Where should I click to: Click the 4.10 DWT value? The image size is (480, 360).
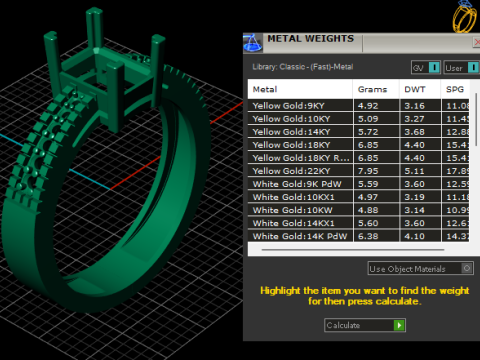point(414,236)
